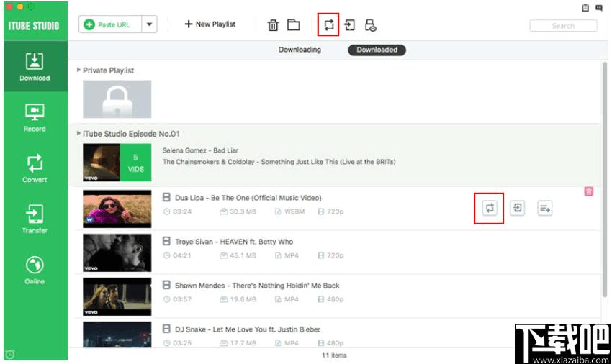Click video type icon beside Troye Sivan title

[166, 241]
